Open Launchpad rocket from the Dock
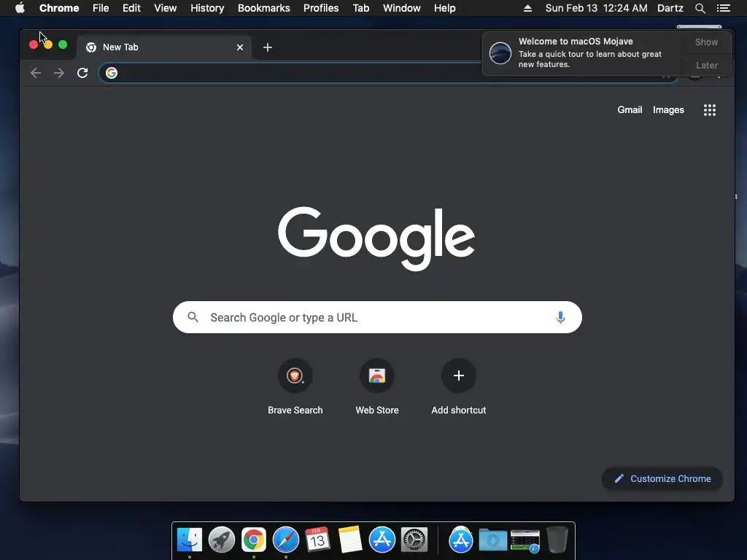Viewport: 747px width, 560px height. pyautogui.click(x=222, y=540)
